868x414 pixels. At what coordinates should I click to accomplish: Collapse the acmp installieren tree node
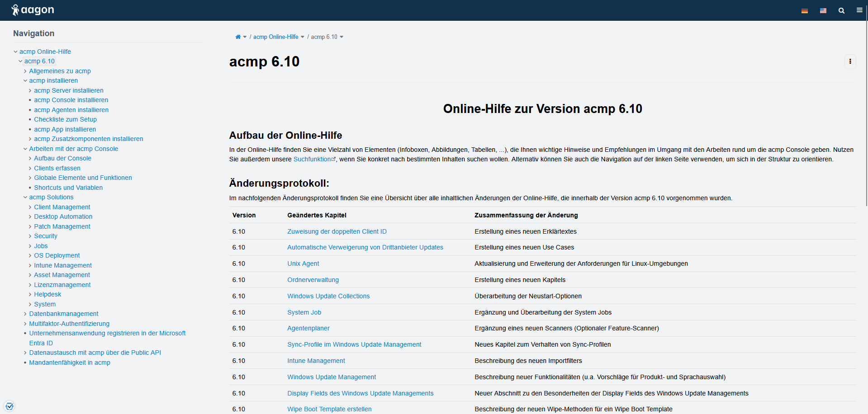[25, 81]
